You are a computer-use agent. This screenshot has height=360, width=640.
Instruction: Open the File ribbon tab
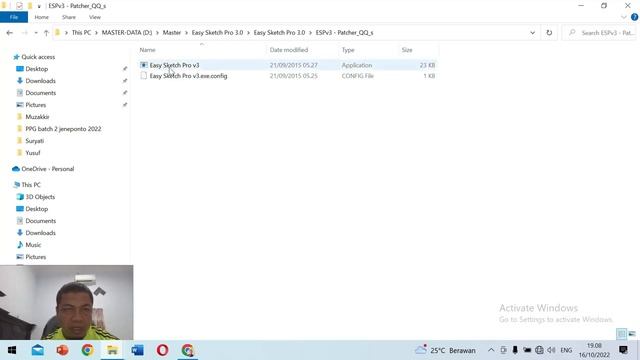pyautogui.click(x=14, y=17)
